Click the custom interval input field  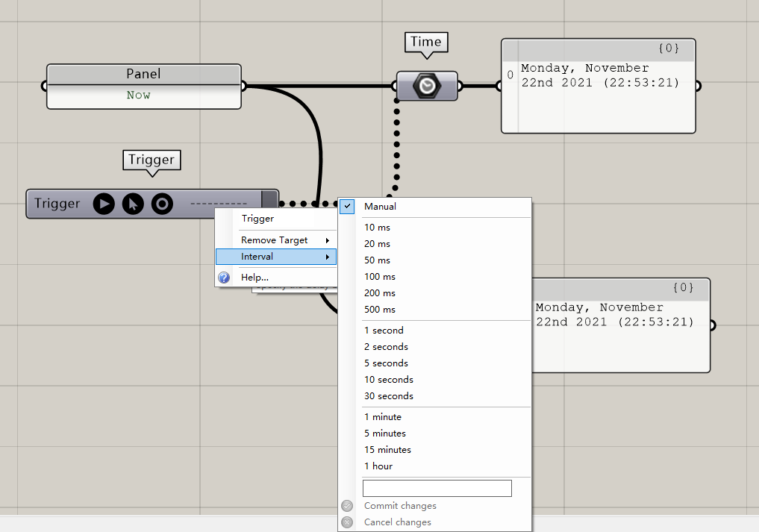click(437, 489)
